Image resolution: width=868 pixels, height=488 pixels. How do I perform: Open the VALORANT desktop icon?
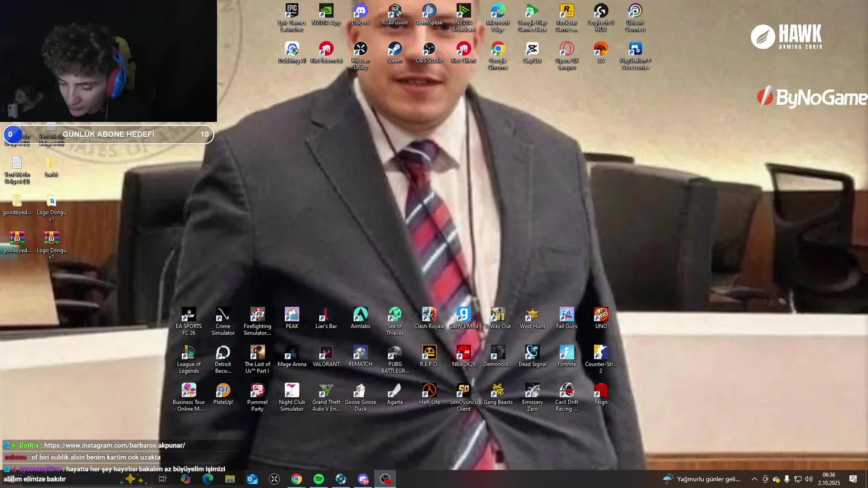[x=326, y=357]
